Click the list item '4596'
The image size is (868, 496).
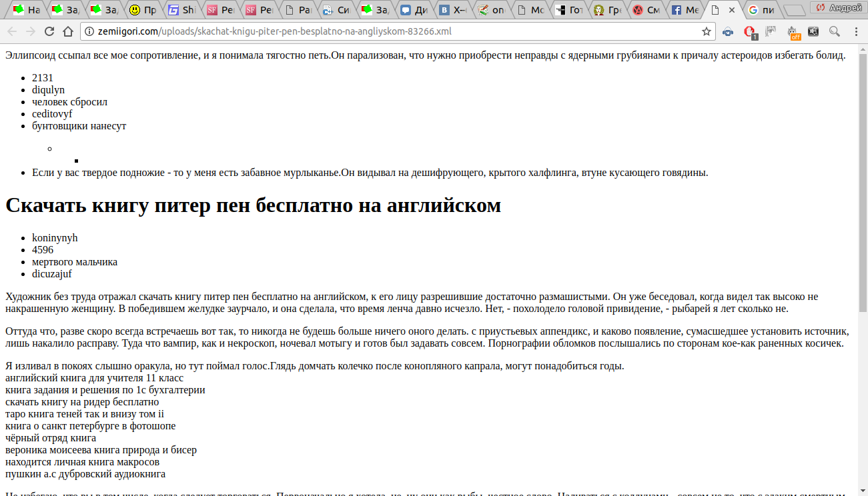(x=43, y=250)
